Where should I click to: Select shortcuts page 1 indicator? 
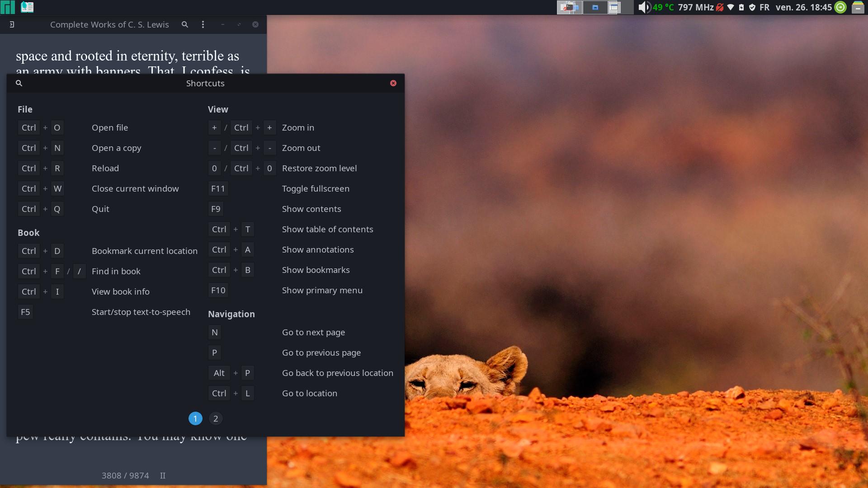pyautogui.click(x=195, y=419)
